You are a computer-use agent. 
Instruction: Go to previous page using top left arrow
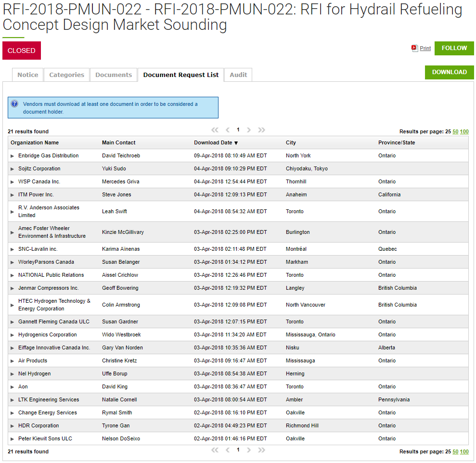[228, 130]
